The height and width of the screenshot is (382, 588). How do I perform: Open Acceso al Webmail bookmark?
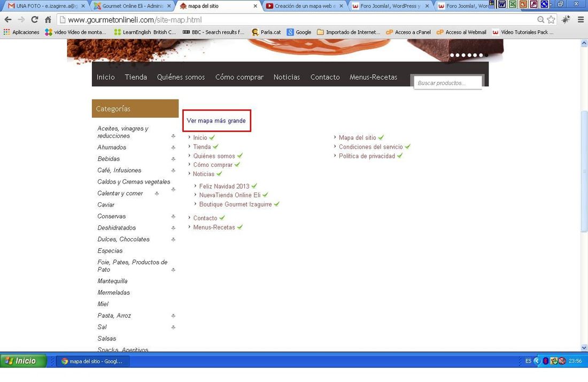tap(461, 32)
